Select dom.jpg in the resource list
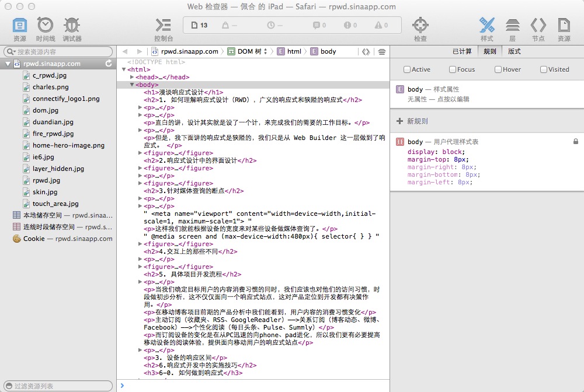Image resolution: width=584 pixels, height=392 pixels. pos(45,110)
